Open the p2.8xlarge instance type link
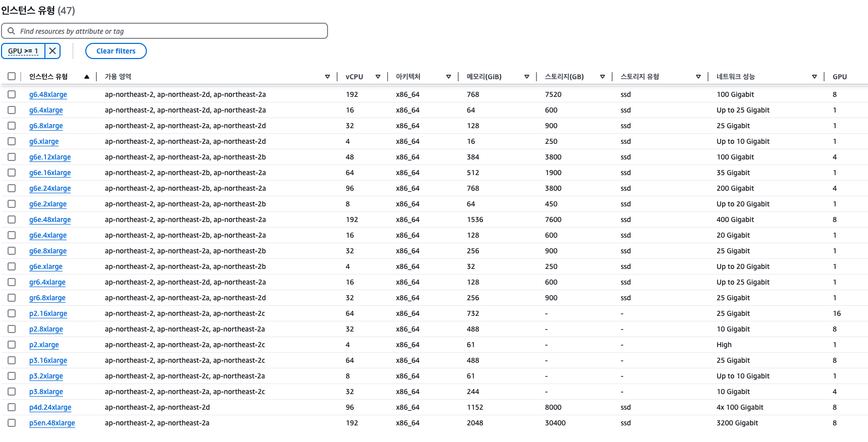Screen dimensions: 868x442 [x=46, y=329]
